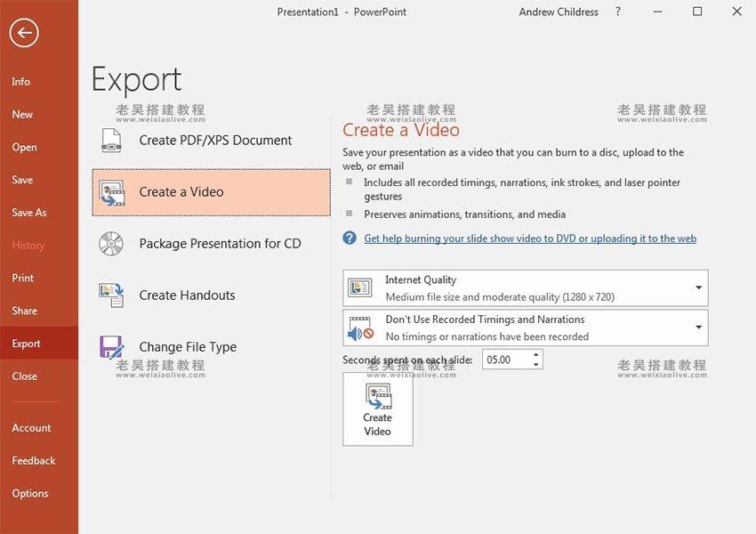Expand the seconds per slide value options
The width and height of the screenshot is (756, 534).
click(535, 359)
